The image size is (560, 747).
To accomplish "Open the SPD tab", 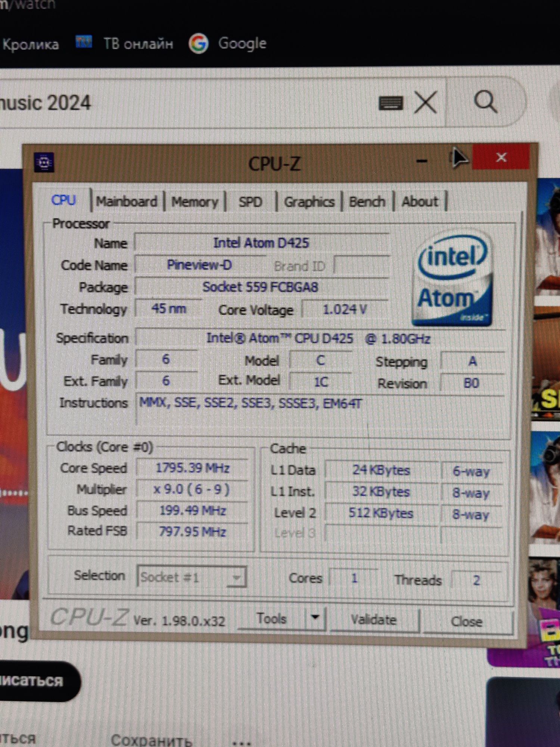I will [250, 202].
